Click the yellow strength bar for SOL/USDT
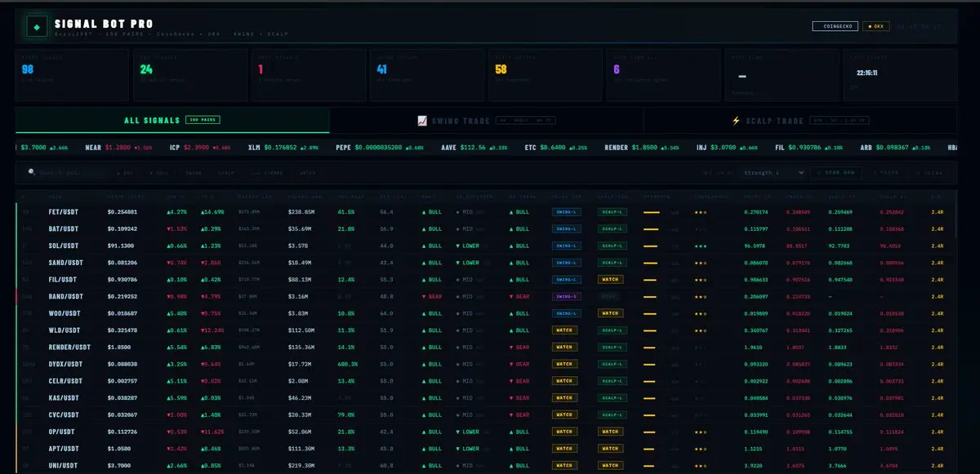Image resolution: width=980 pixels, height=474 pixels. 651,246
